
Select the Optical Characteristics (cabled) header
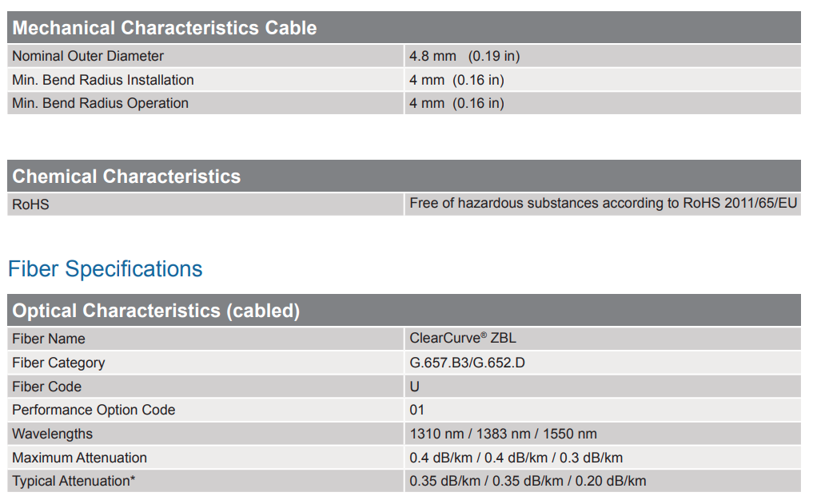point(156,311)
